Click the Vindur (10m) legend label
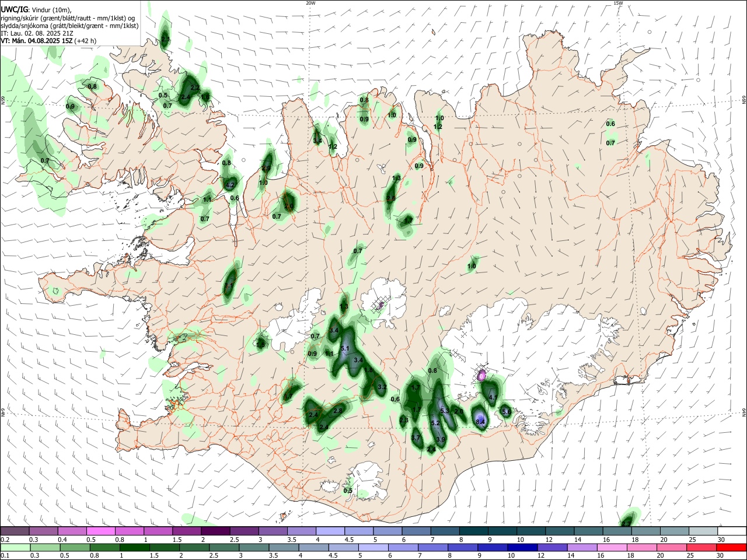 (x=51, y=10)
